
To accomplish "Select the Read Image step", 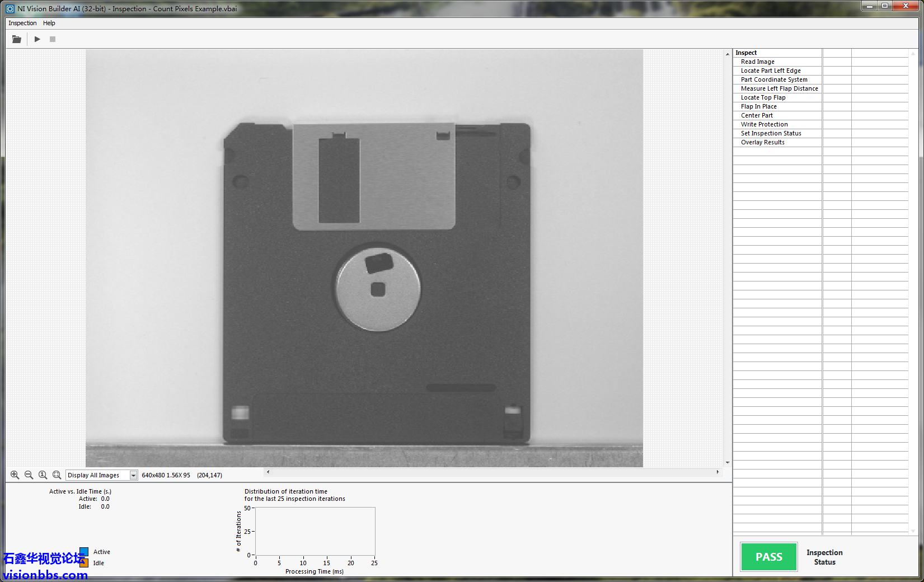I will pyautogui.click(x=758, y=62).
